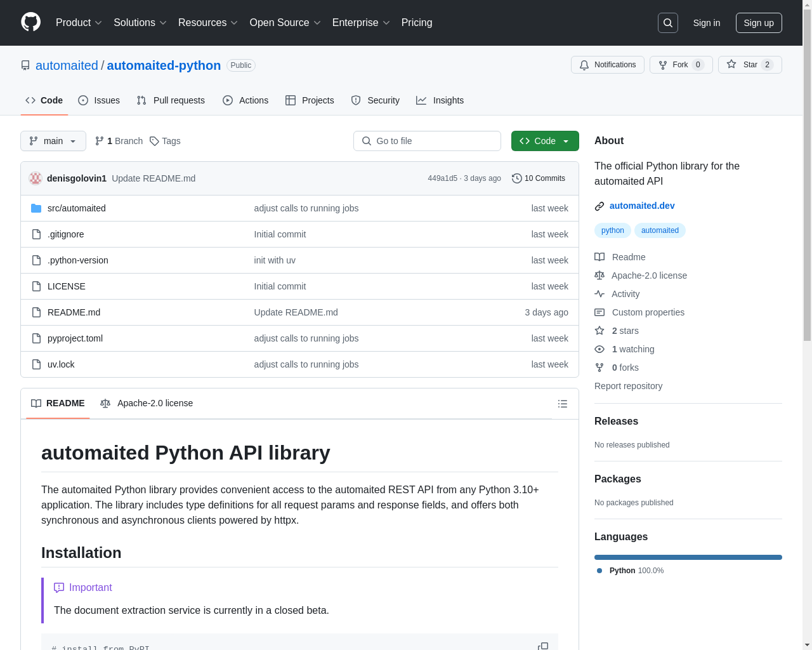
Task: View 10 Commits history
Action: click(x=539, y=178)
